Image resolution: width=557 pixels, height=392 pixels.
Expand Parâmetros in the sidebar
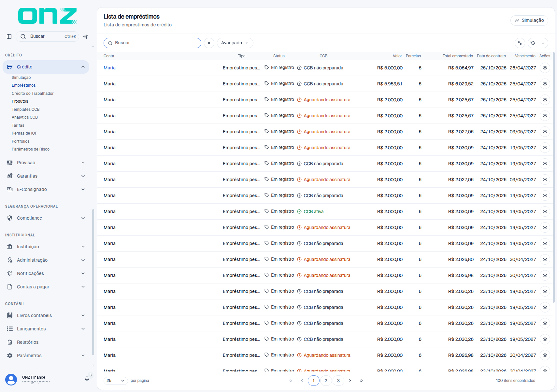tap(46, 356)
